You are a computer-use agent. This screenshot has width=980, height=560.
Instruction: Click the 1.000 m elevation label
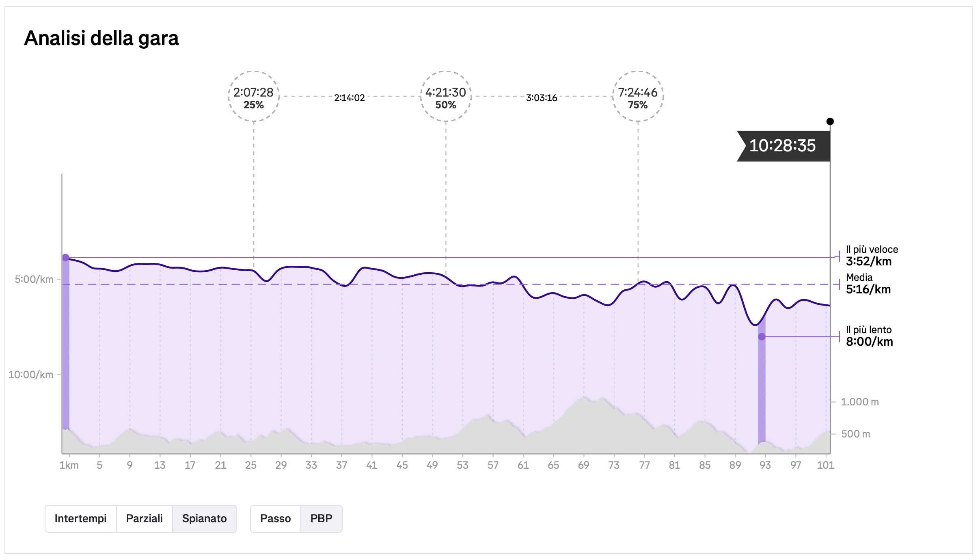pos(860,402)
